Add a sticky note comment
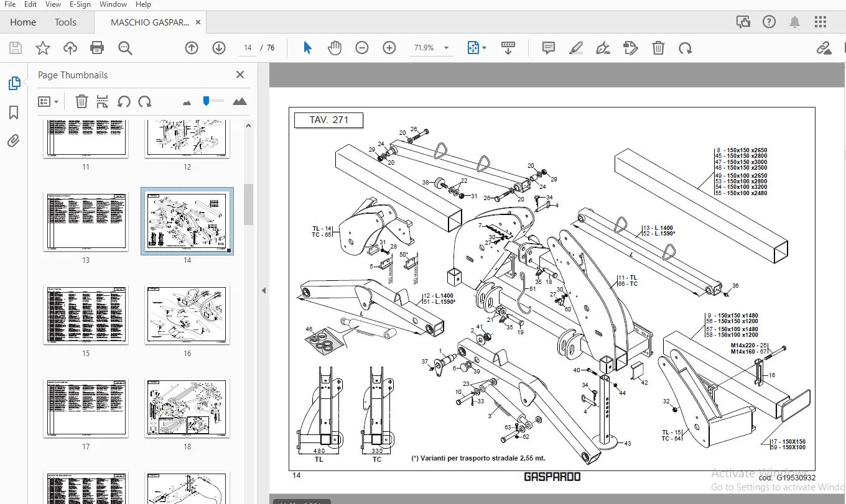 tap(549, 48)
